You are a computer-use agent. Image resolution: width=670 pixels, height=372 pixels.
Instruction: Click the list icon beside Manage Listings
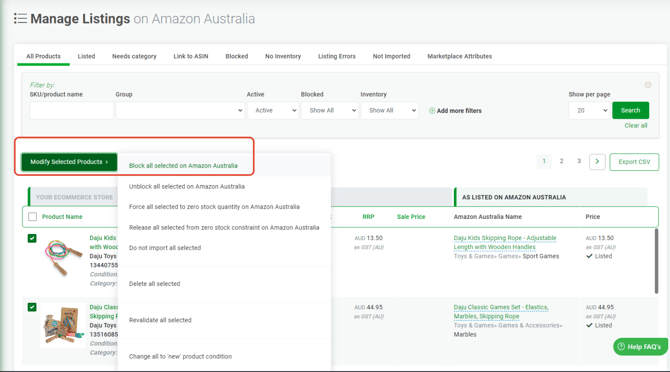(20, 18)
